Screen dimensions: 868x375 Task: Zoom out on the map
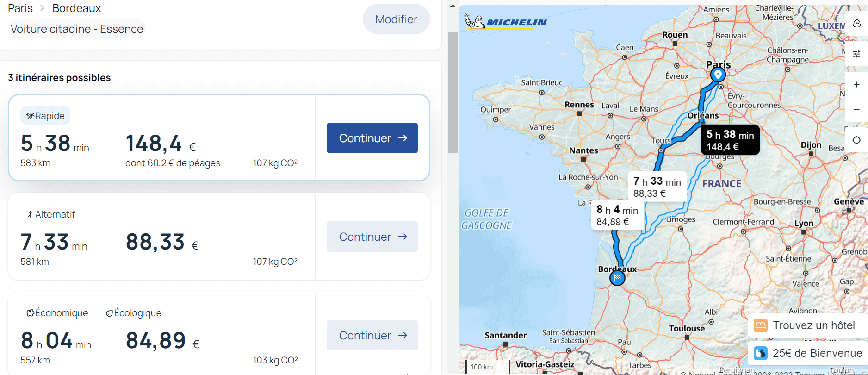pyautogui.click(x=856, y=110)
